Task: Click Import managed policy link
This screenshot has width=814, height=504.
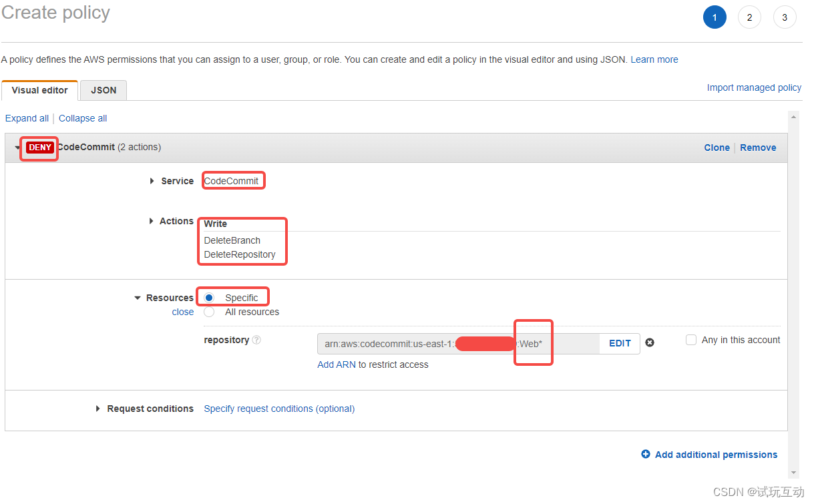Action: (754, 87)
